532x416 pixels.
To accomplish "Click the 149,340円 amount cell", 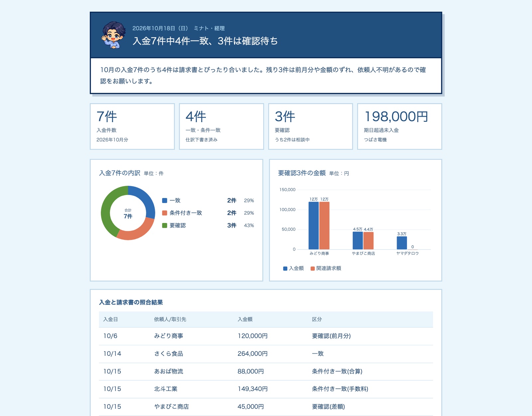I will coord(252,389).
